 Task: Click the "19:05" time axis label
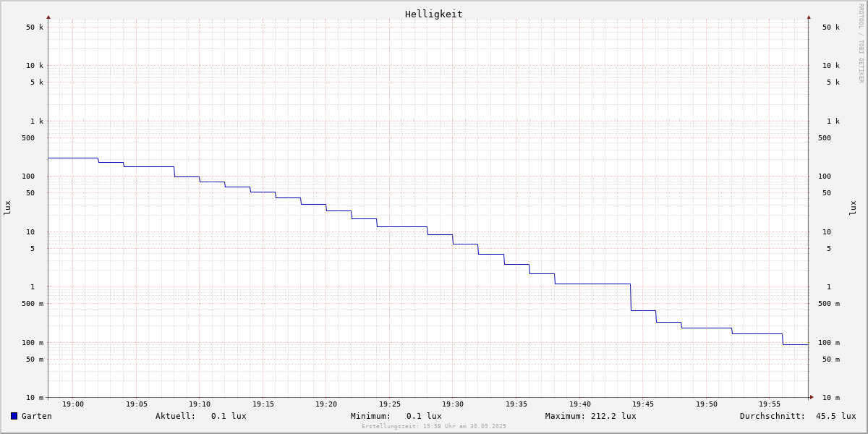click(137, 404)
